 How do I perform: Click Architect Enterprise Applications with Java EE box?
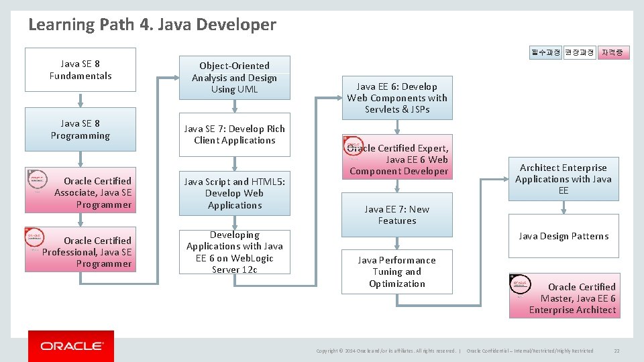tap(563, 179)
